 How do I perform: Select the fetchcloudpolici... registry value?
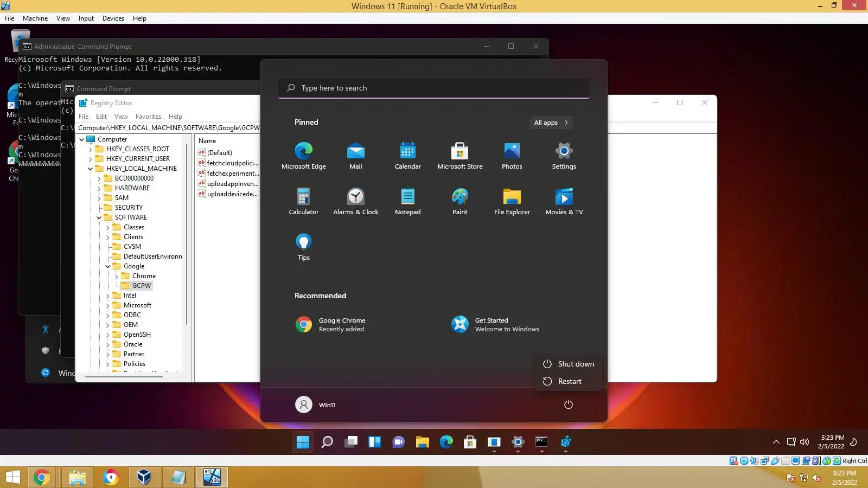point(233,163)
